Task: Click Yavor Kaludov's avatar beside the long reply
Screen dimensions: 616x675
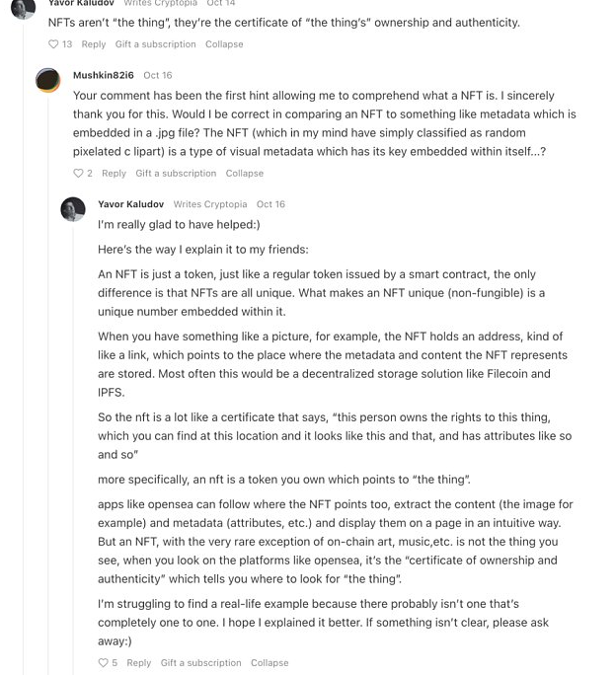Action: coord(73,209)
